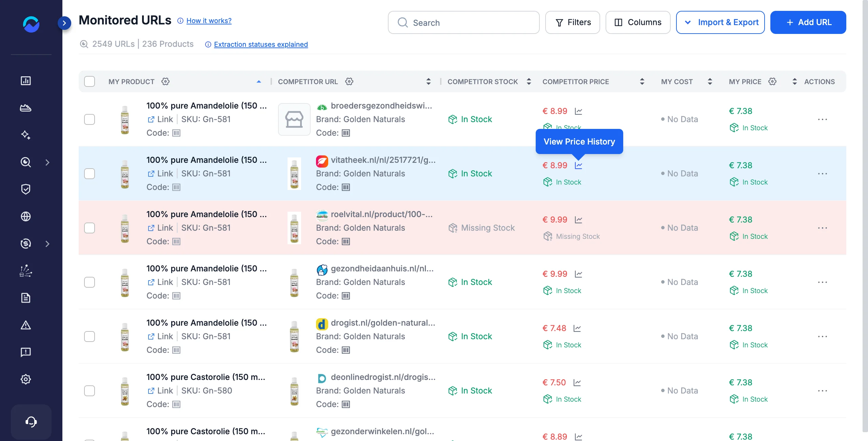Open the globe icon in sidebar
This screenshot has height=441, width=868.
(26, 216)
